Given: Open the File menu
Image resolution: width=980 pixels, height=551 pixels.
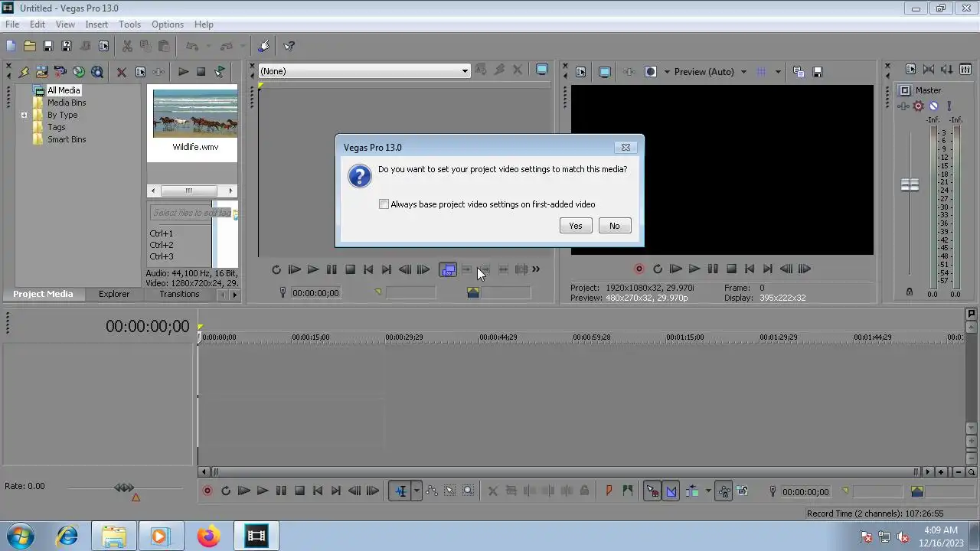Looking at the screenshot, I should pos(12,24).
